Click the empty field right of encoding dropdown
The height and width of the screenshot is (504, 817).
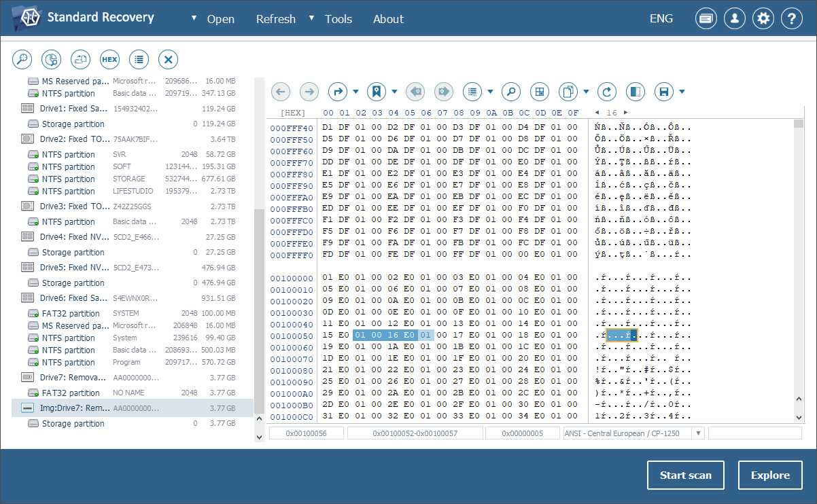coord(755,433)
